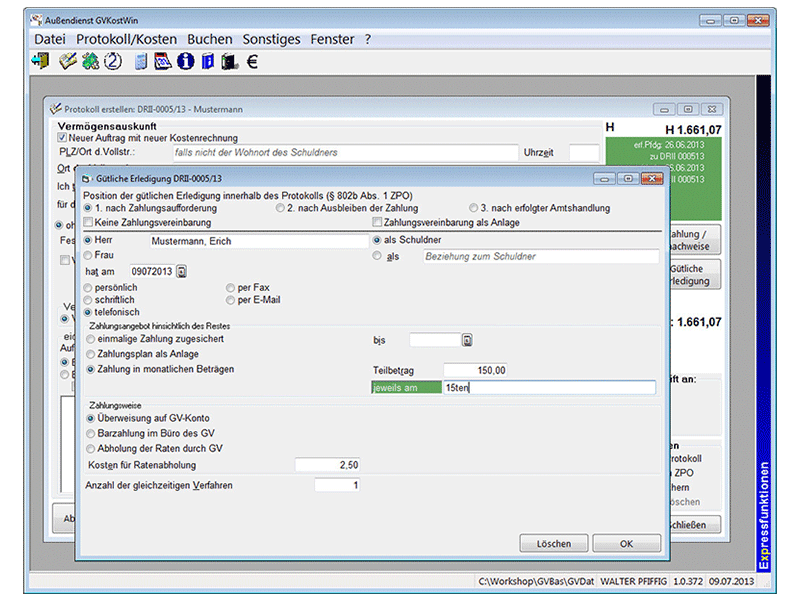Select the per E-Mail radio option
This screenshot has width=800, height=600.
tap(230, 300)
